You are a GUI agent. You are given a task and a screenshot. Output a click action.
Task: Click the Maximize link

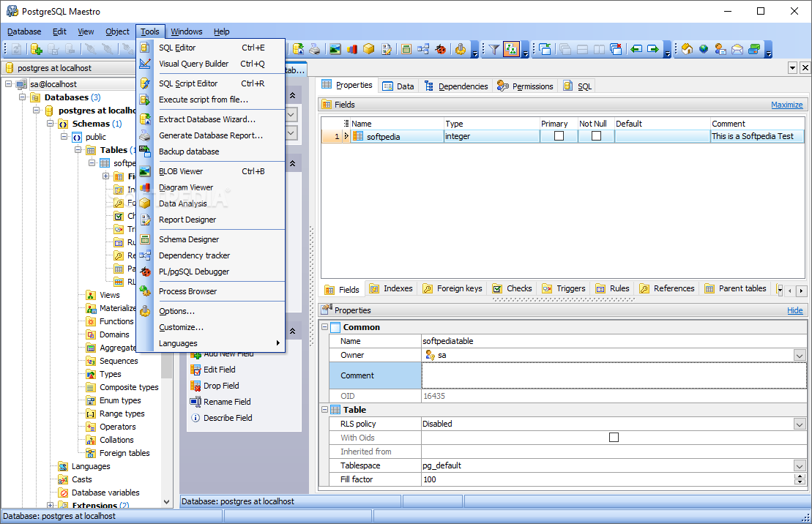tap(786, 105)
